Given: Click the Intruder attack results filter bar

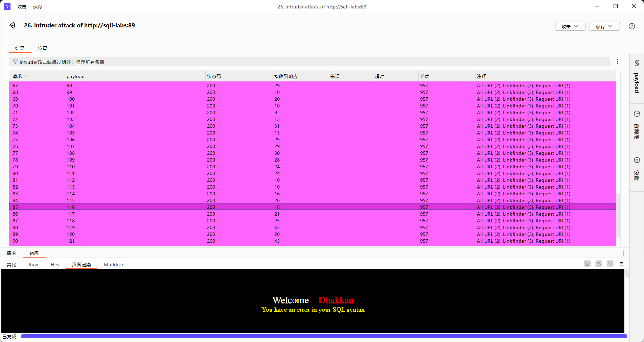Looking at the screenshot, I should click(x=309, y=62).
